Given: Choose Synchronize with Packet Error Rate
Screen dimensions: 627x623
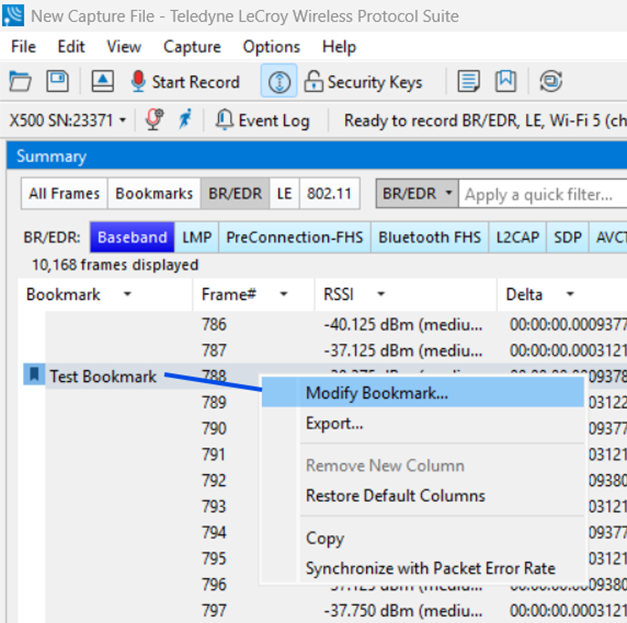Looking at the screenshot, I should tap(423, 568).
